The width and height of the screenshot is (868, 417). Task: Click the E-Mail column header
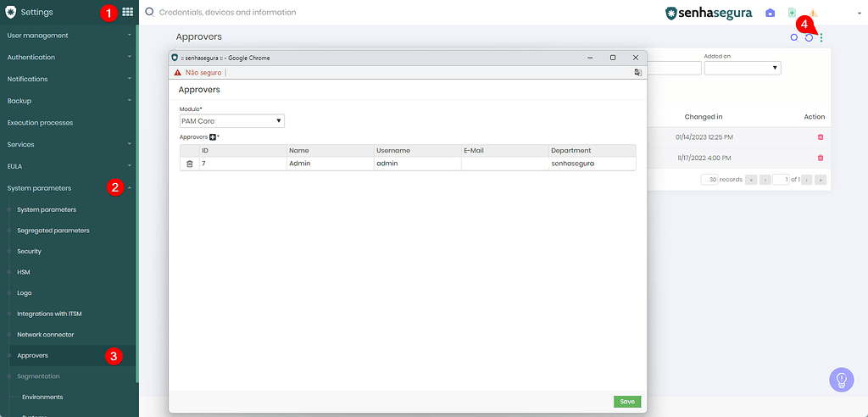point(505,151)
